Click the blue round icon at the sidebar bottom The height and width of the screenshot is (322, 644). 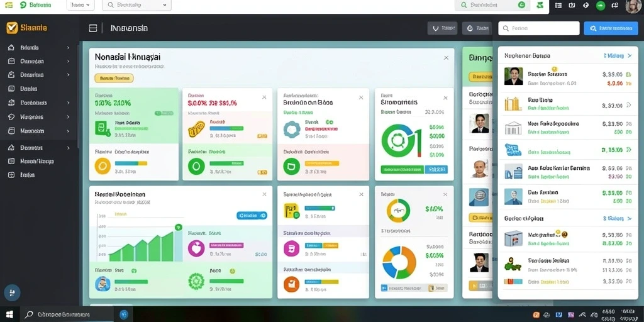[x=12, y=293]
